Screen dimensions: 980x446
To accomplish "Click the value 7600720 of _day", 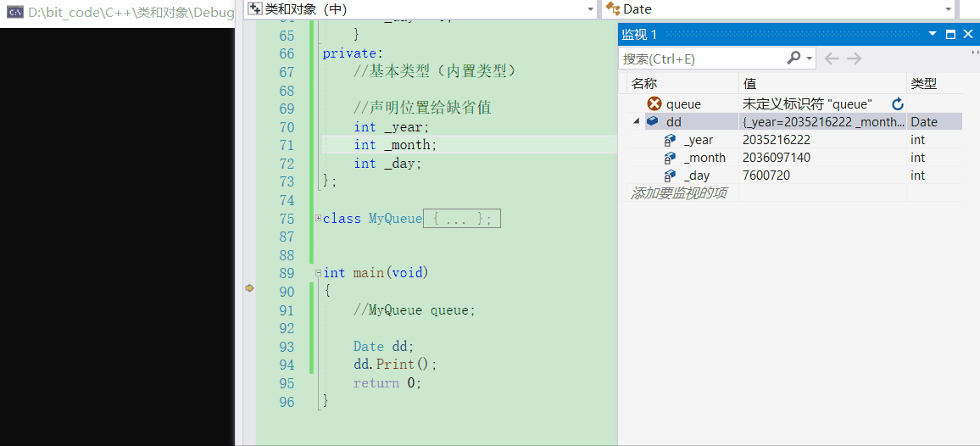I will pos(766,176).
